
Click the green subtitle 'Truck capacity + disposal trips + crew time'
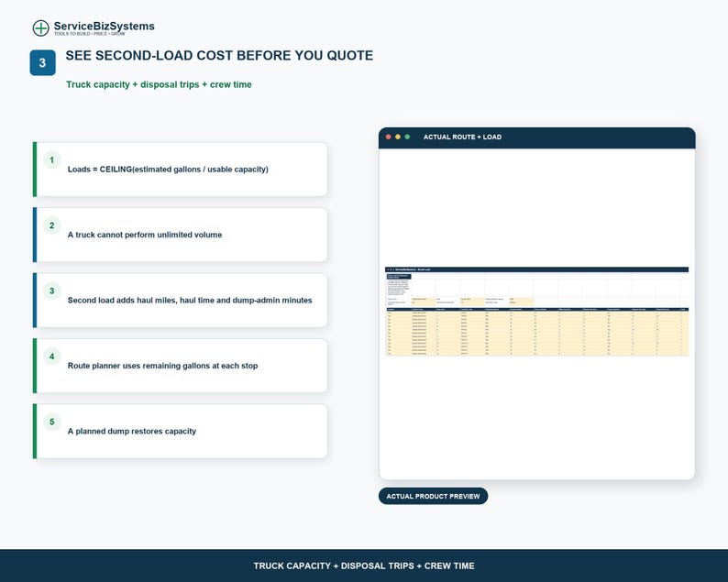159,84
